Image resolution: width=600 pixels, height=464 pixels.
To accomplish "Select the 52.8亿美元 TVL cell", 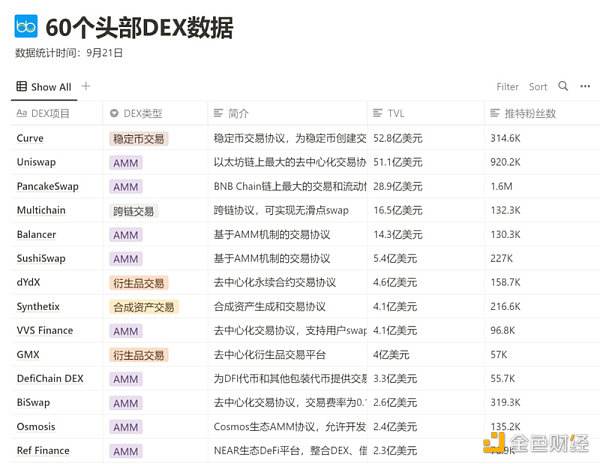I will [x=426, y=138].
